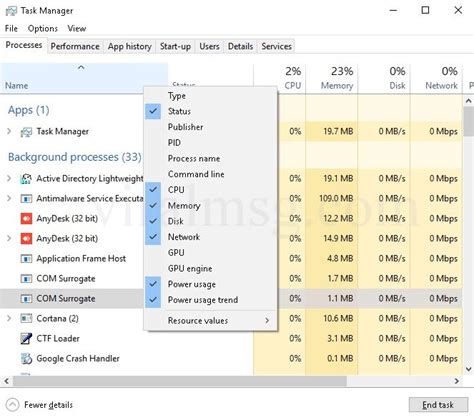Sort by the Disk column header

click(x=384, y=78)
